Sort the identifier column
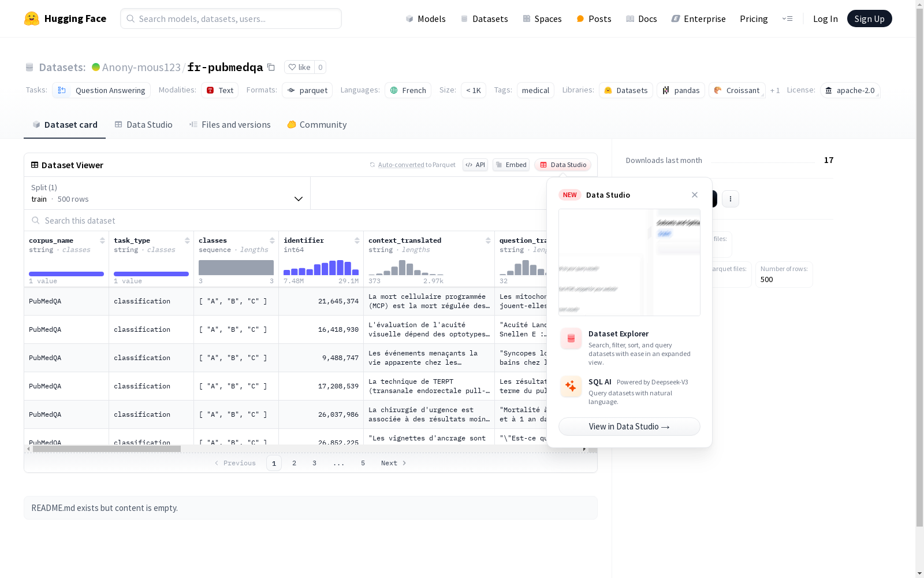The image size is (924, 578). click(x=357, y=240)
